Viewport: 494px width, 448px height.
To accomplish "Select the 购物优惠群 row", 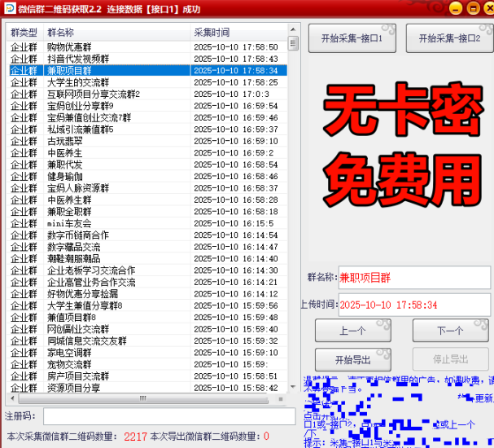I will click(x=146, y=47).
